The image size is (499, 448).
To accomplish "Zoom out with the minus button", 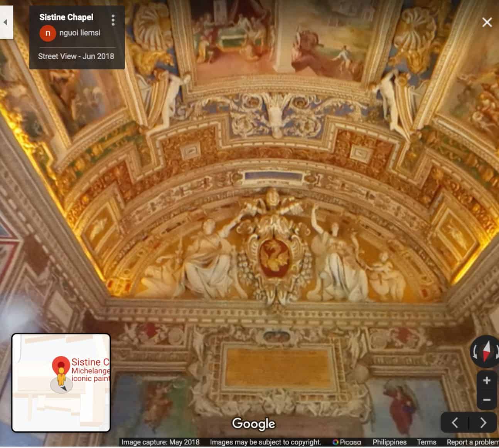I will click(x=487, y=400).
